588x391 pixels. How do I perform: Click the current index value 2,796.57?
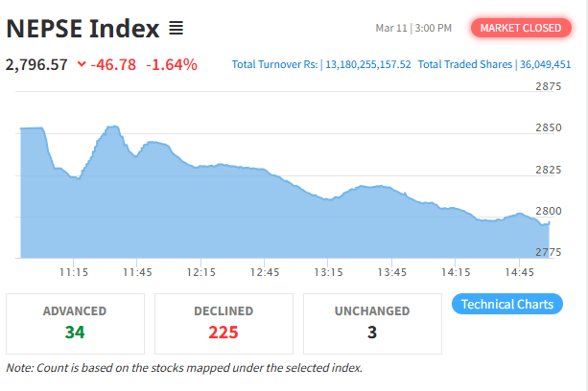(x=37, y=65)
